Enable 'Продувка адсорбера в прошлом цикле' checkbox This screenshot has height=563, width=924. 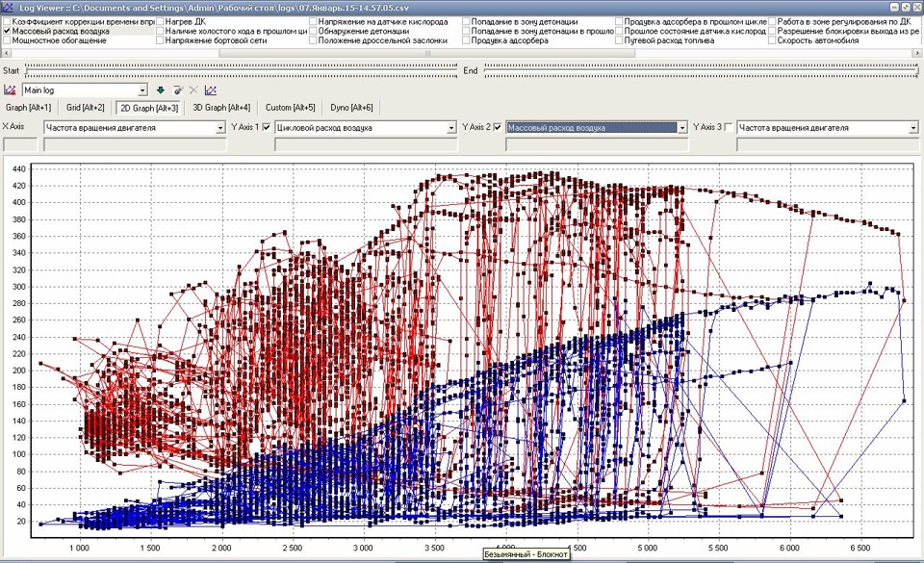619,22
